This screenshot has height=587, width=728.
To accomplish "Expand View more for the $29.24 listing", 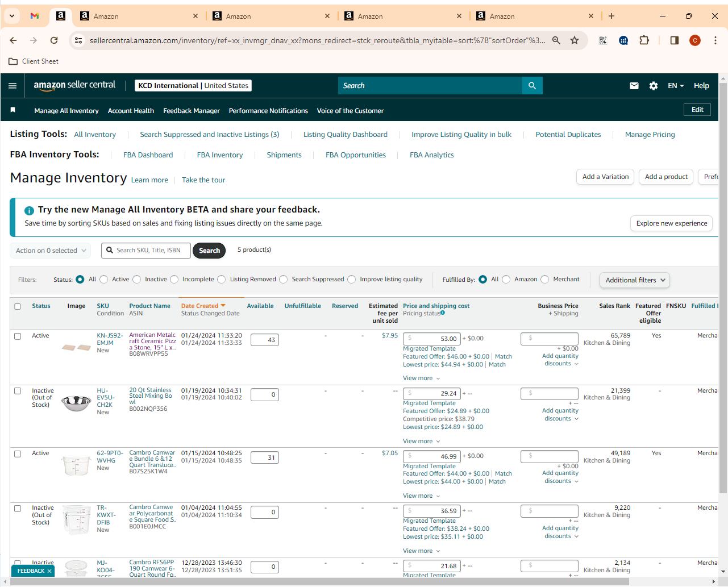I will [x=422, y=442].
